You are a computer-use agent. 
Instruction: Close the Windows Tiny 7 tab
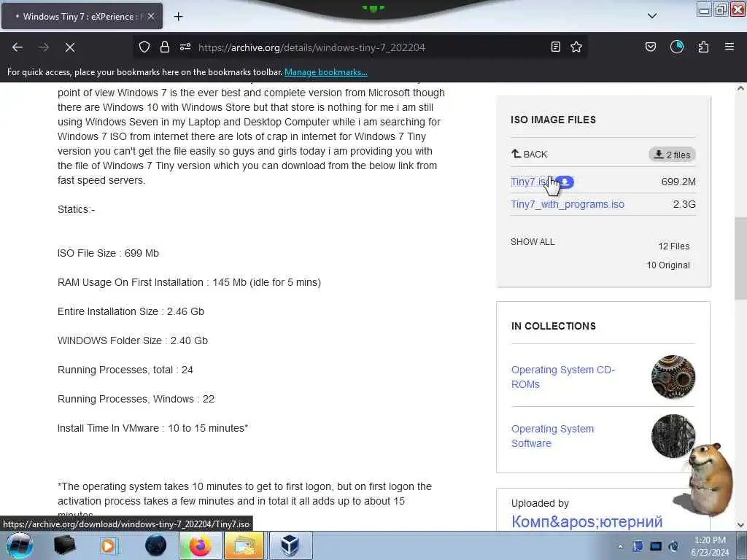pyautogui.click(x=150, y=16)
